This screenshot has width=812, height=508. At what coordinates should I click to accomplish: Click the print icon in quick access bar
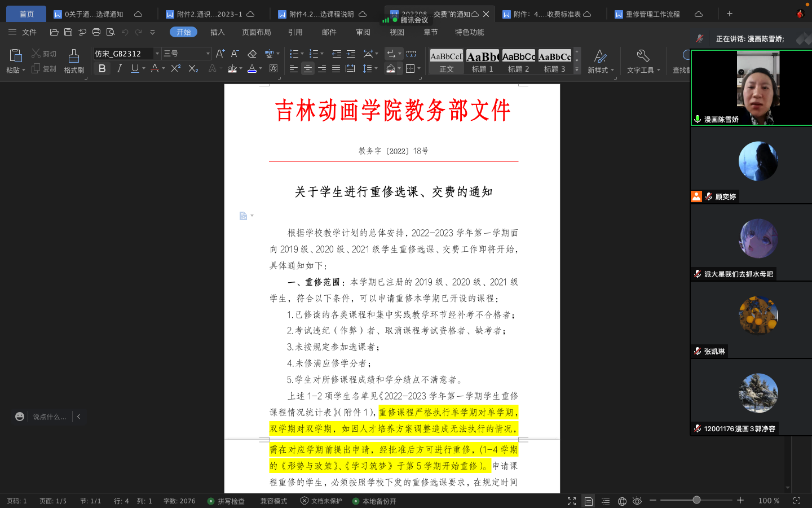pos(96,32)
